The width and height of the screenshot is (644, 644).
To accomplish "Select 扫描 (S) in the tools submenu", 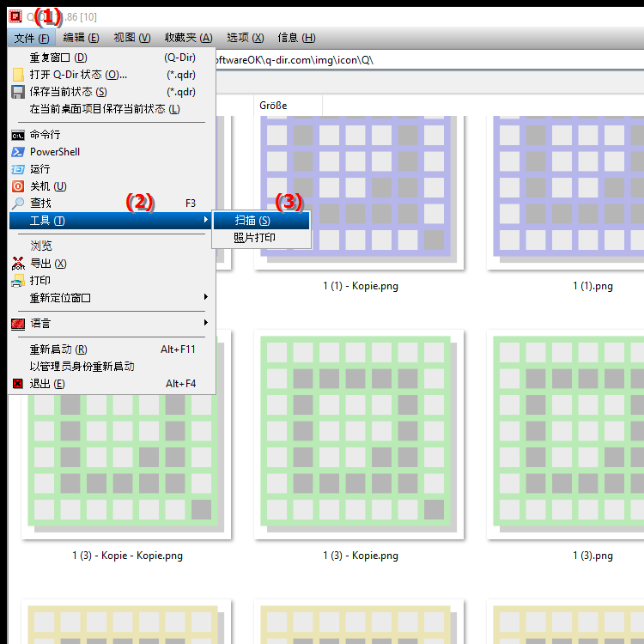I will (x=261, y=221).
